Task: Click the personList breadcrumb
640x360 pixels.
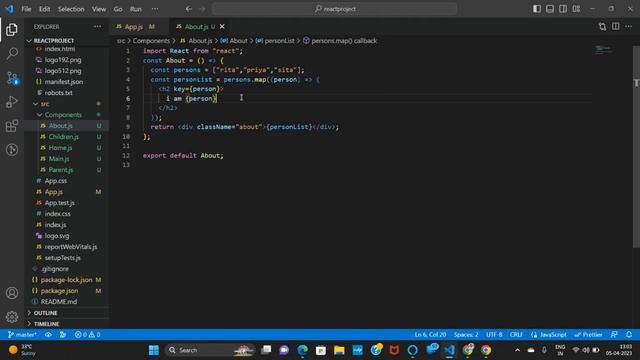Action: click(x=279, y=41)
